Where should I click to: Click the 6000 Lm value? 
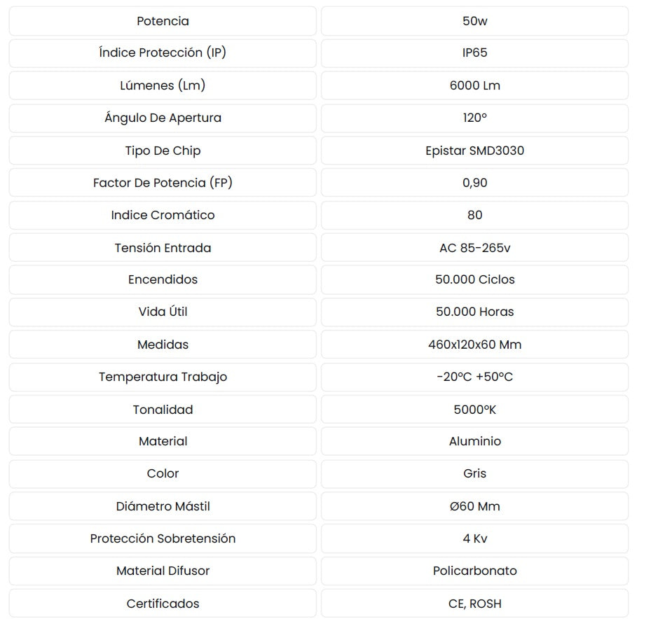click(474, 85)
